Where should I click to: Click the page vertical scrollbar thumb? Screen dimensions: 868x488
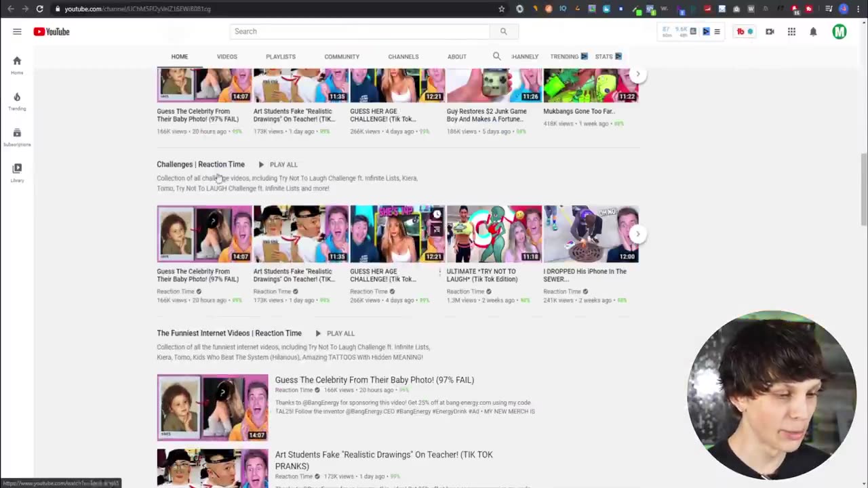(863, 190)
